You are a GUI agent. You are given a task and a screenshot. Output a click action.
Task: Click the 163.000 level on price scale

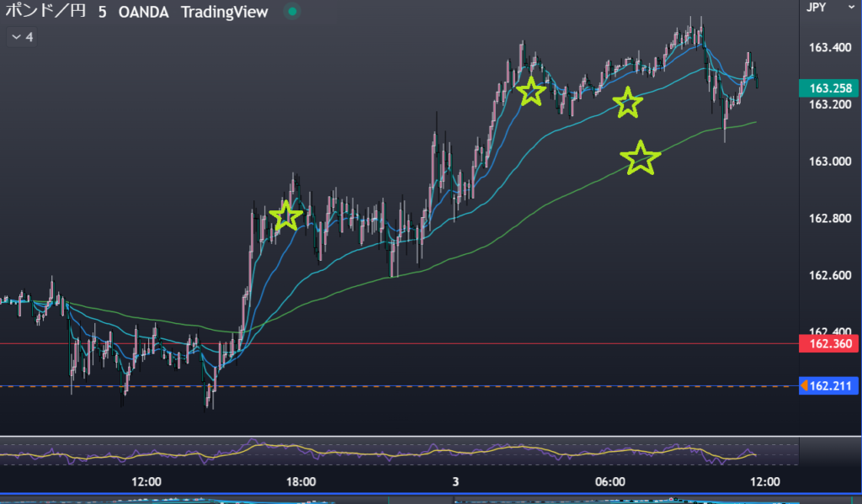pyautogui.click(x=827, y=162)
